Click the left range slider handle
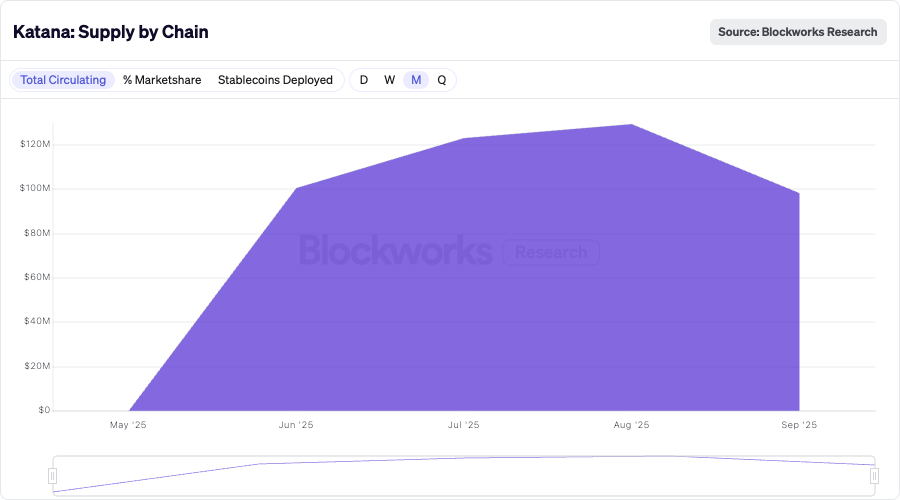Screen dimensions: 900x500 click(53, 476)
